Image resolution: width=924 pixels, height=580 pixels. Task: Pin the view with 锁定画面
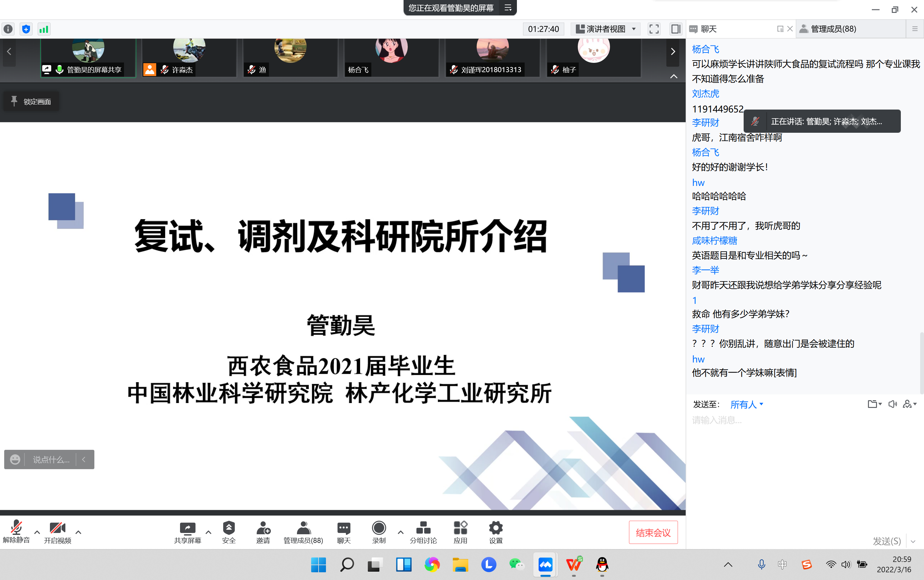click(31, 101)
